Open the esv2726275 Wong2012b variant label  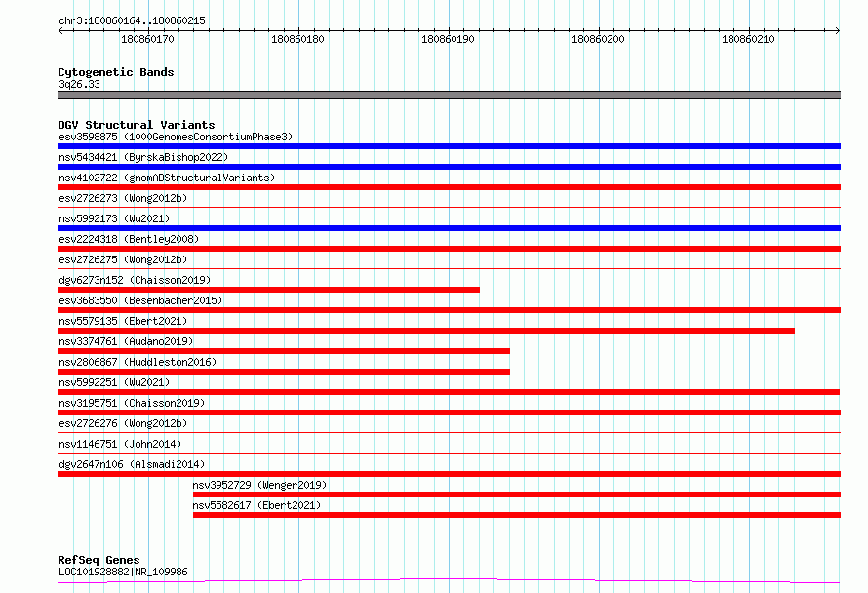click(x=123, y=259)
